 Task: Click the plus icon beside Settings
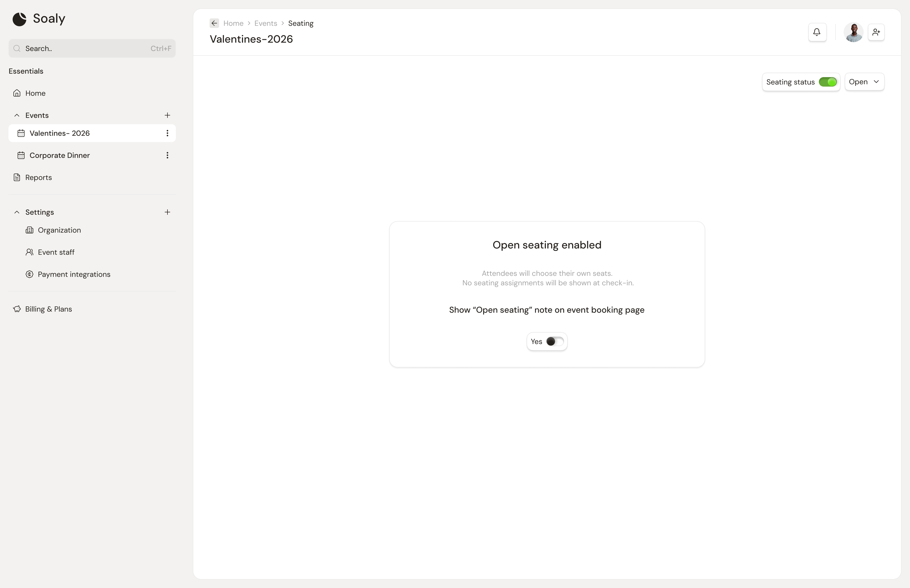tap(167, 212)
